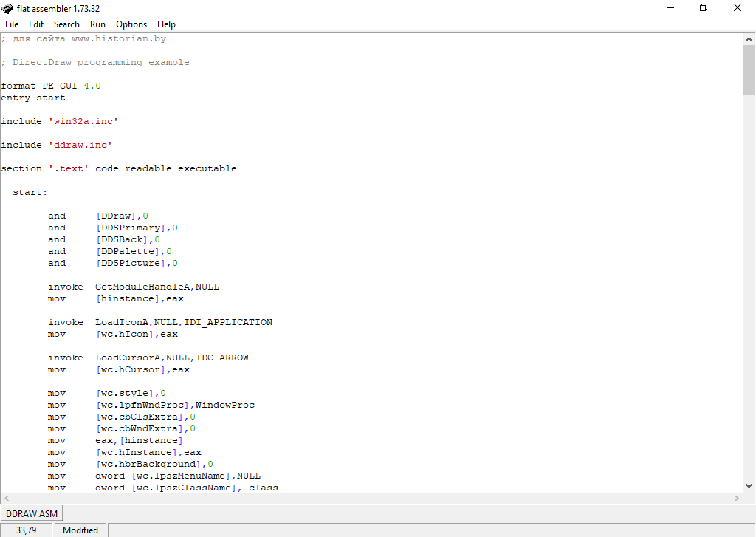Click the vertical scrollbar down arrow
756x537 pixels.
pyautogui.click(x=749, y=485)
